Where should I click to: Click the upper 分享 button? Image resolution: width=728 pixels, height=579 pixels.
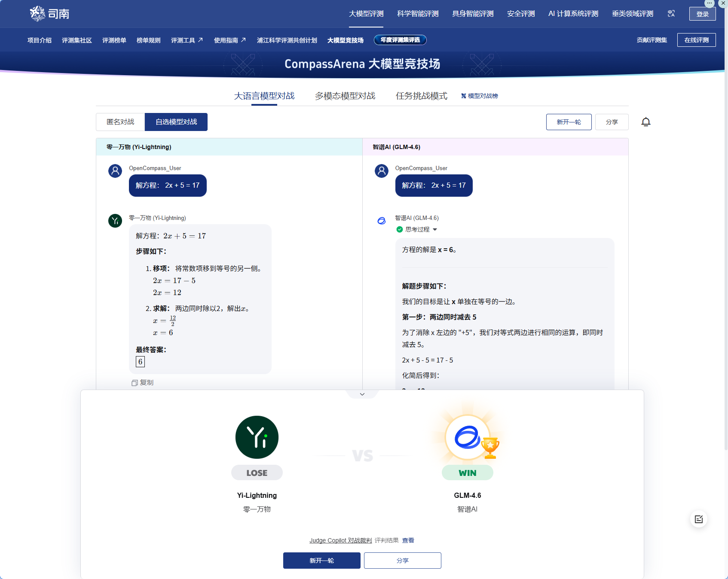[612, 122]
